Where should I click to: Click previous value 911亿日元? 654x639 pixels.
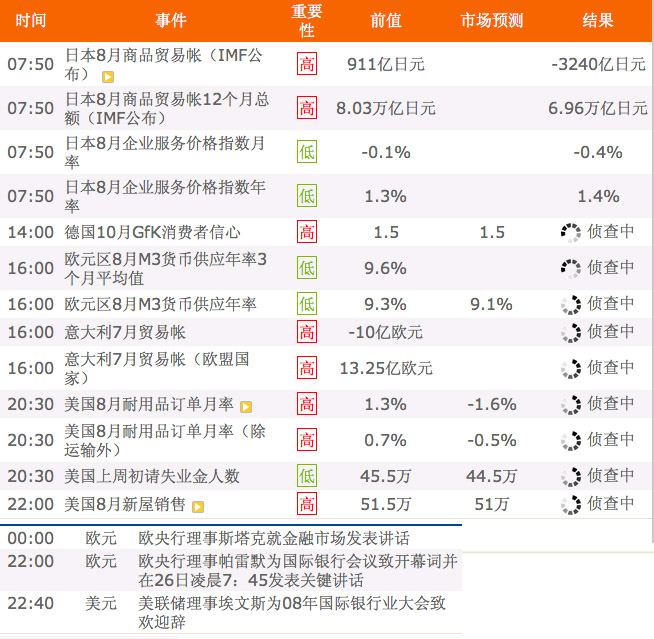(x=386, y=64)
